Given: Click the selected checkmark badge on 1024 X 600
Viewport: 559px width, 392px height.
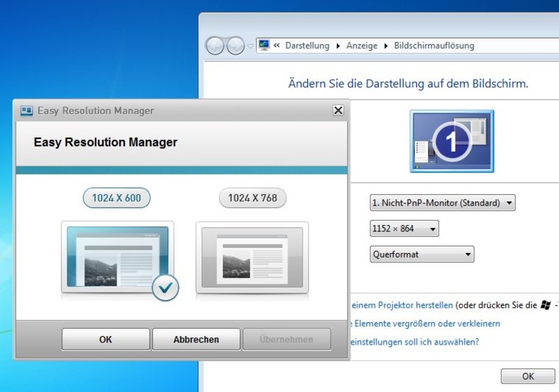Looking at the screenshot, I should pyautogui.click(x=166, y=288).
